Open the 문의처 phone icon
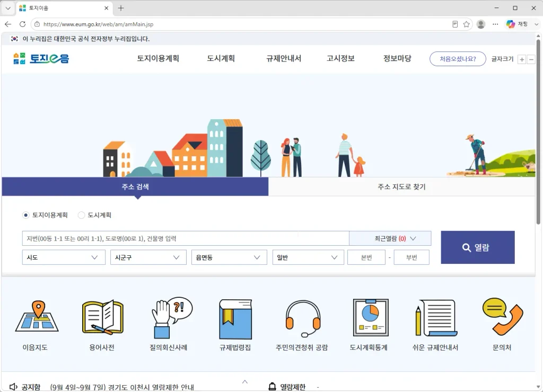Screen dimensions: 543x392 point(503,317)
